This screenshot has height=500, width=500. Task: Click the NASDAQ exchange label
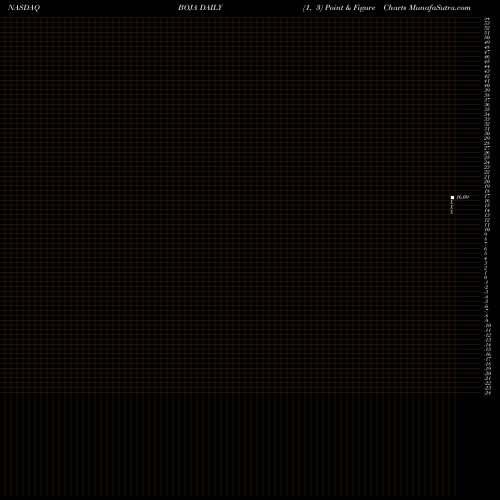[x=24, y=8]
